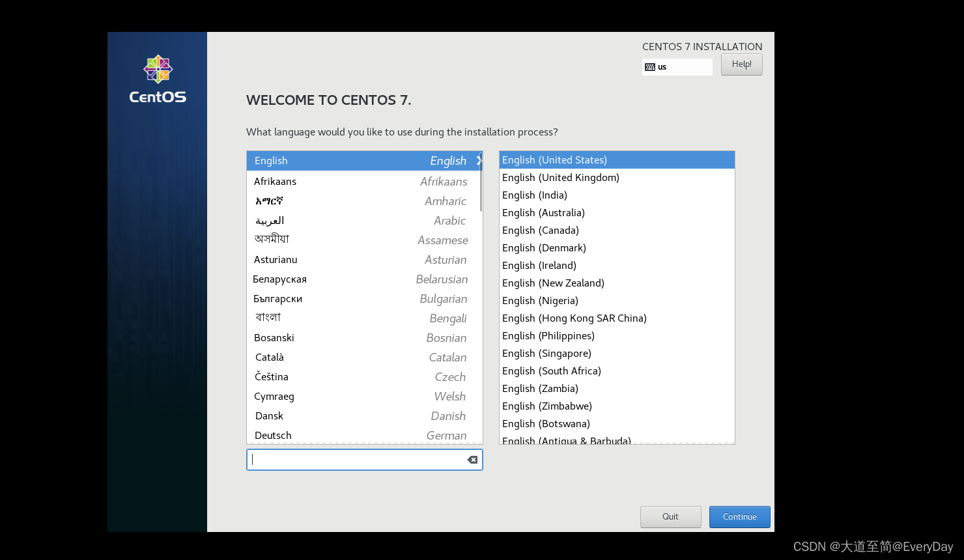Image resolution: width=964 pixels, height=560 pixels.
Task: Click the keyboard layout icon next to 'us'
Action: click(x=649, y=67)
